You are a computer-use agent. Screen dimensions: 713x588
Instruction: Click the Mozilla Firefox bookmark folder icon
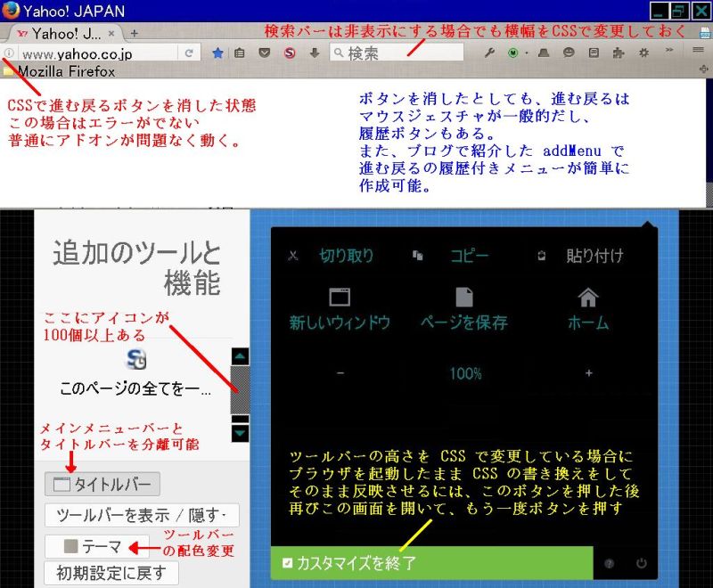[8, 71]
